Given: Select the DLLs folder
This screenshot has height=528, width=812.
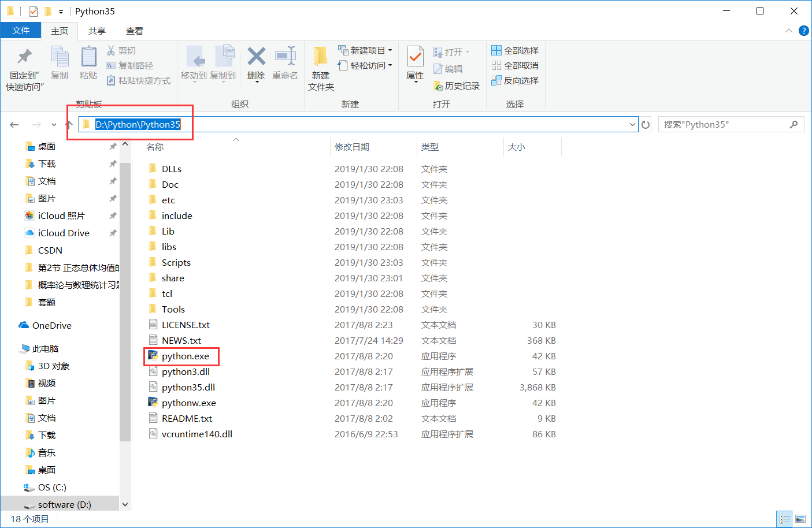Looking at the screenshot, I should click(x=171, y=169).
